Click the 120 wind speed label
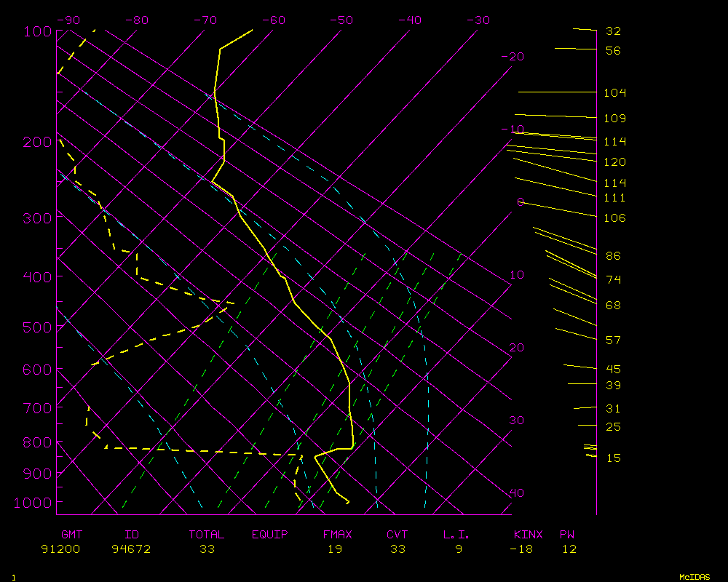Screen dimensions: 728x582 pyautogui.click(x=614, y=162)
